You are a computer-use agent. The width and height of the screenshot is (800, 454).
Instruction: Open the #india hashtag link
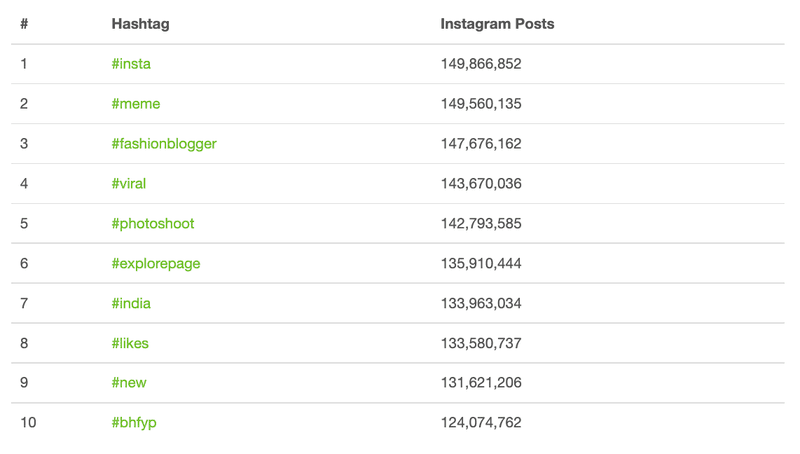pos(131,304)
